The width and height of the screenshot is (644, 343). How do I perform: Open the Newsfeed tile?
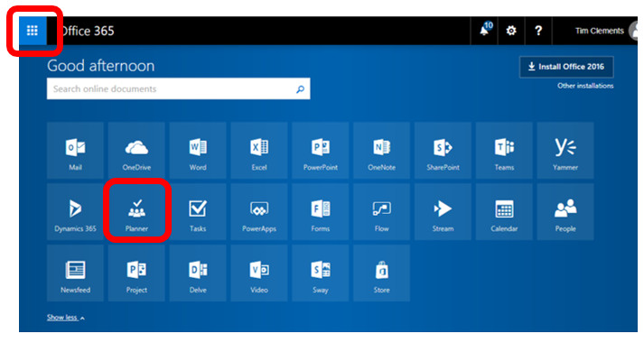pyautogui.click(x=75, y=273)
